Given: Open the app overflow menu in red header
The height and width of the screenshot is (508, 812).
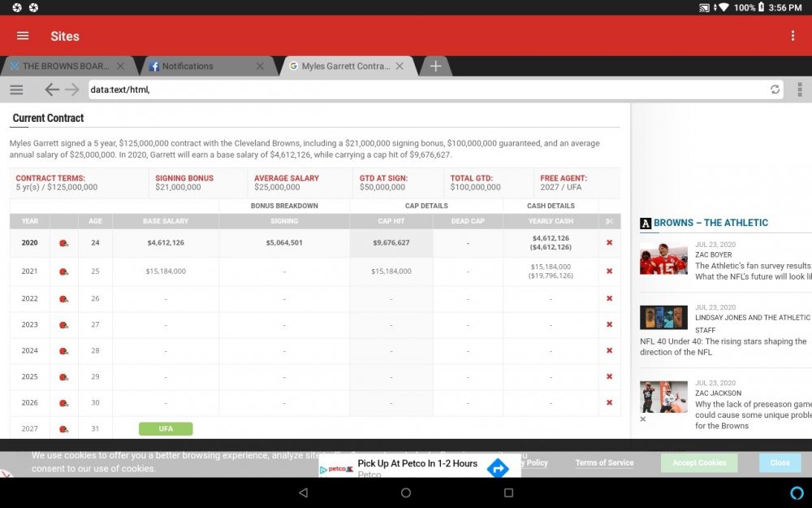Looking at the screenshot, I should coord(793,35).
